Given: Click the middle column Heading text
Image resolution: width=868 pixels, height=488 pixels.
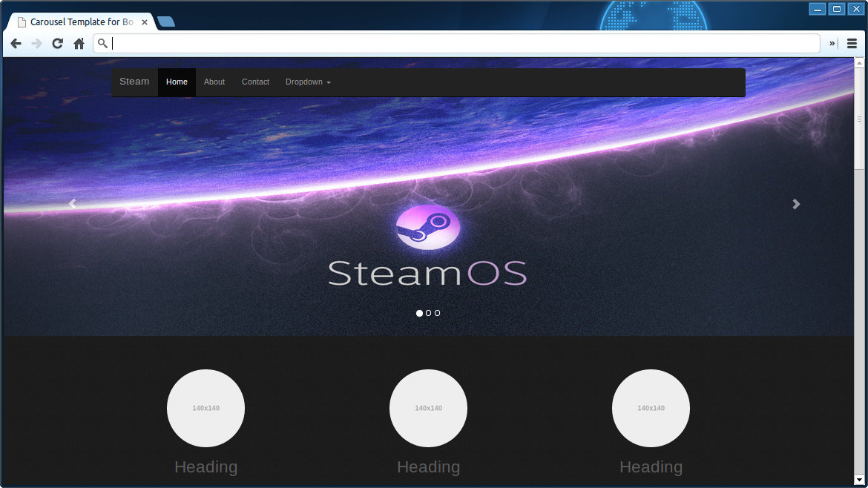Looking at the screenshot, I should click(x=429, y=467).
